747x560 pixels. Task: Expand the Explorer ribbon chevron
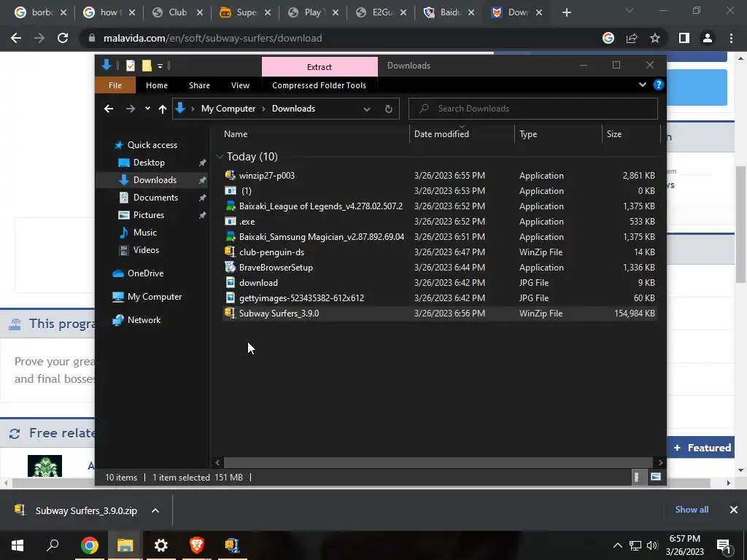tap(642, 85)
